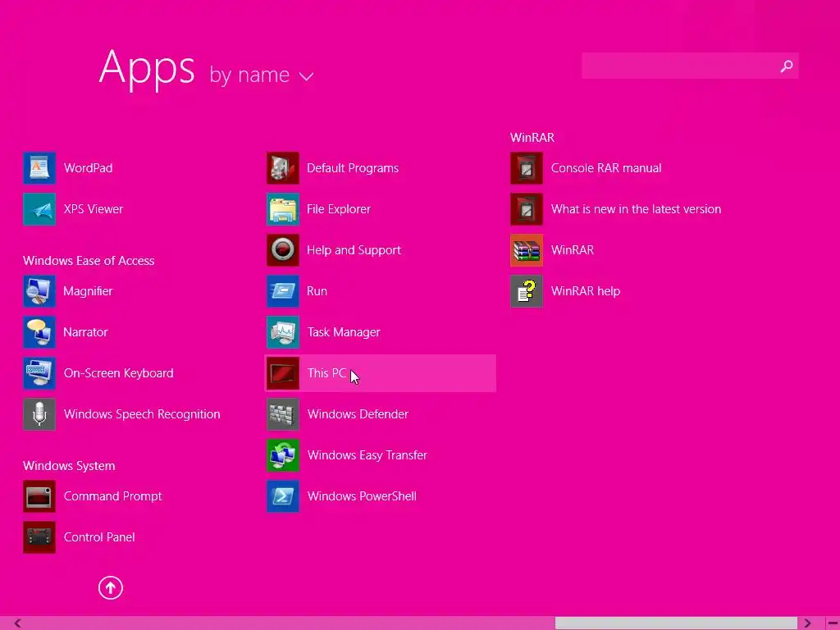Open Default Programs icon
Viewport: 840px width, 630px height.
(283, 168)
